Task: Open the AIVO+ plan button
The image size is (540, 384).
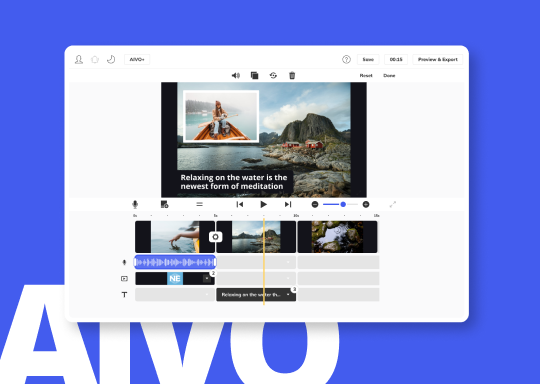Action: pyautogui.click(x=137, y=60)
